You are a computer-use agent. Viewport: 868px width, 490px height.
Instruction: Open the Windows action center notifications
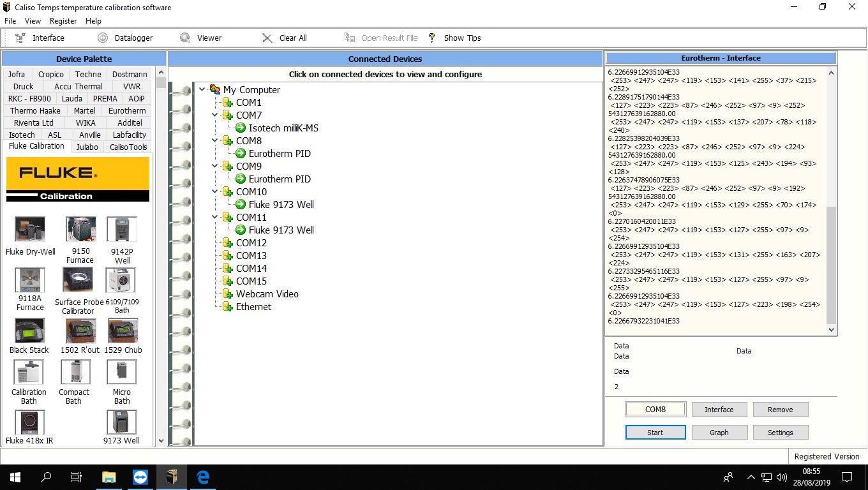click(x=847, y=477)
